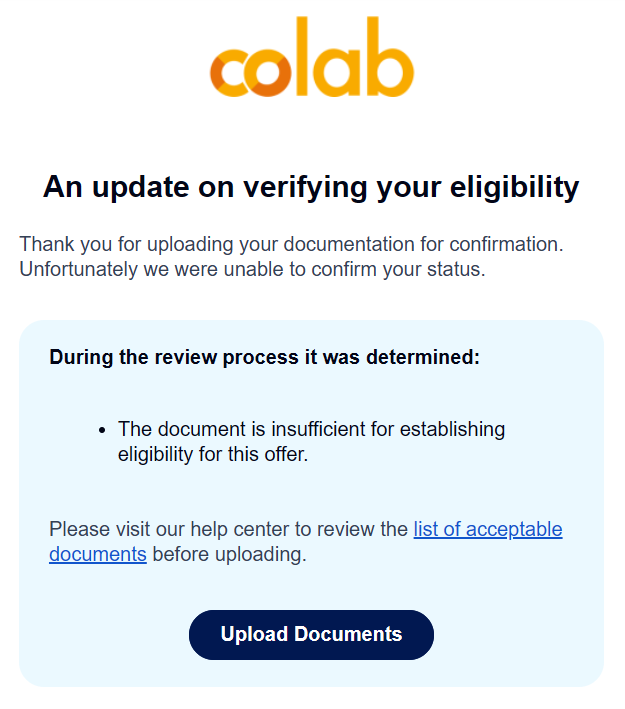
Task: Click "During the review process it was determined" text
Action: (x=265, y=357)
